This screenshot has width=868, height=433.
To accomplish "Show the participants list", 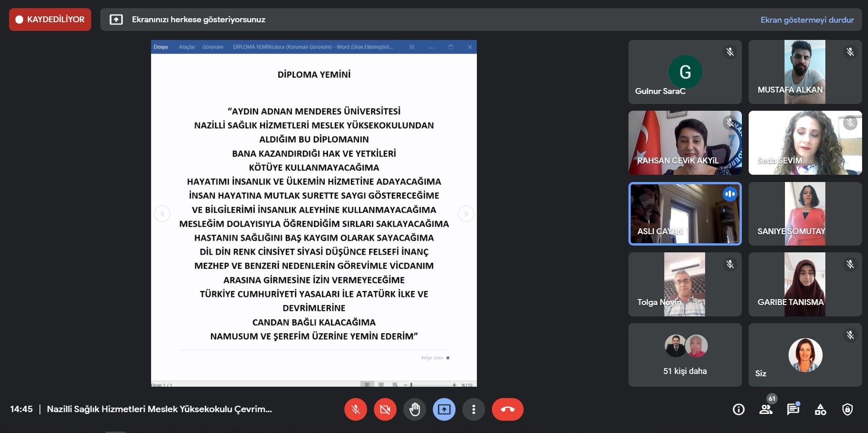I will tap(766, 409).
